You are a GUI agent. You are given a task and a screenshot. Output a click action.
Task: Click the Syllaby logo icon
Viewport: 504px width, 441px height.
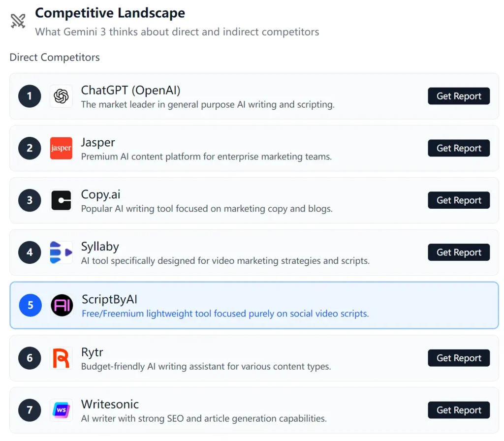pos(61,252)
